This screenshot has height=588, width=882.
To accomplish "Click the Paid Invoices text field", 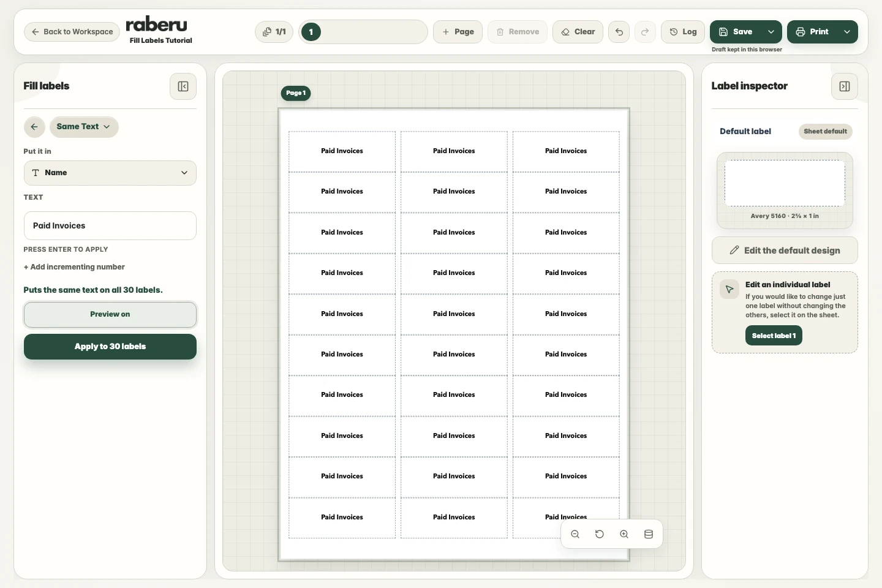I will (110, 226).
